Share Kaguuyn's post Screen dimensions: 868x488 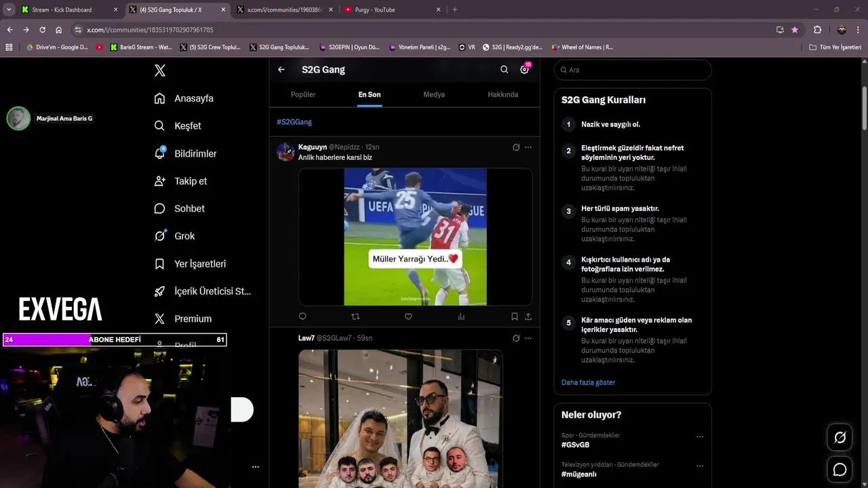click(x=528, y=317)
